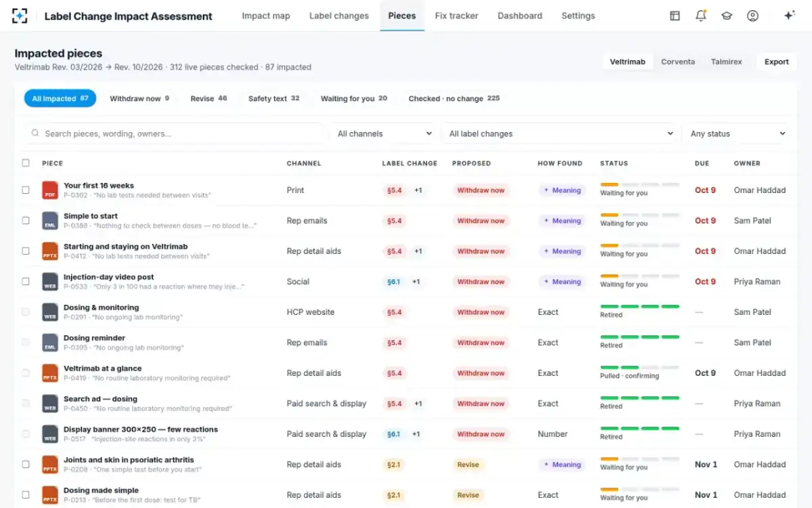Open the Any status dropdown
This screenshot has height=508, width=812.
pos(736,133)
